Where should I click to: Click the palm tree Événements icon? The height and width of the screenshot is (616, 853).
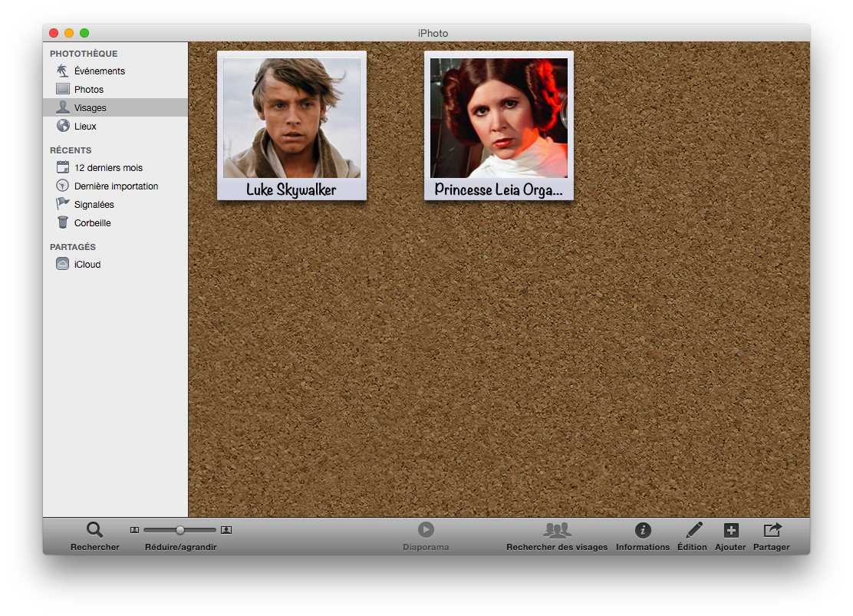(x=63, y=71)
